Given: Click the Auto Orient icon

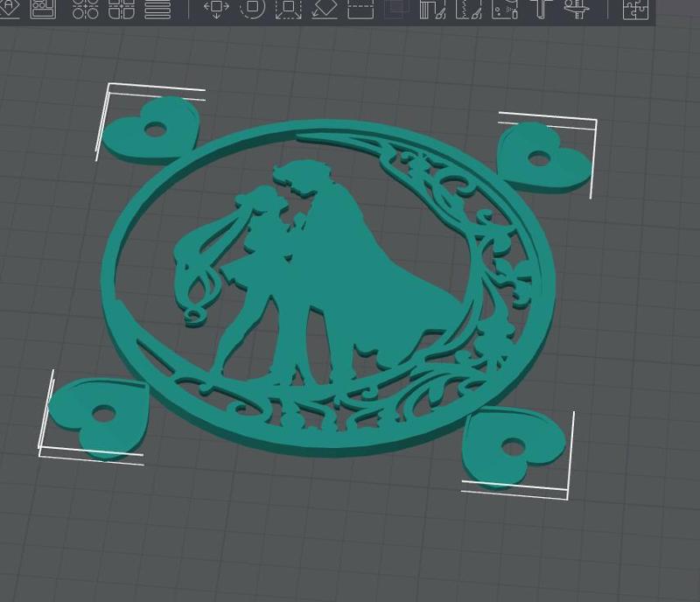Looking at the screenshot, I should point(8,8).
